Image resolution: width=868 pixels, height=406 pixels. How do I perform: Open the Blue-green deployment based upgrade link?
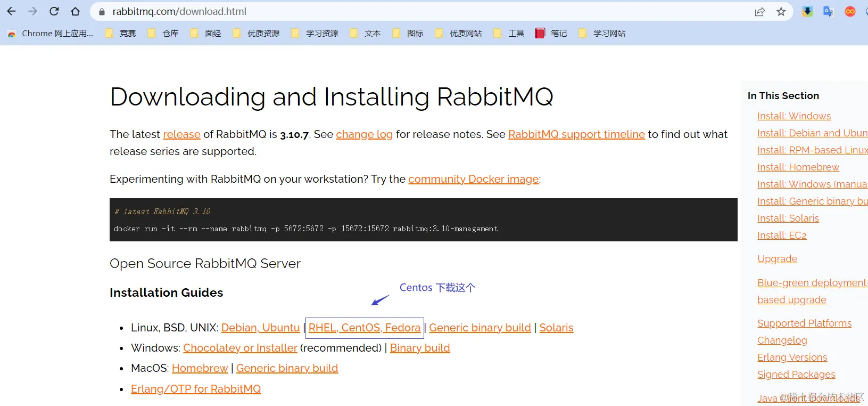pyautogui.click(x=812, y=291)
